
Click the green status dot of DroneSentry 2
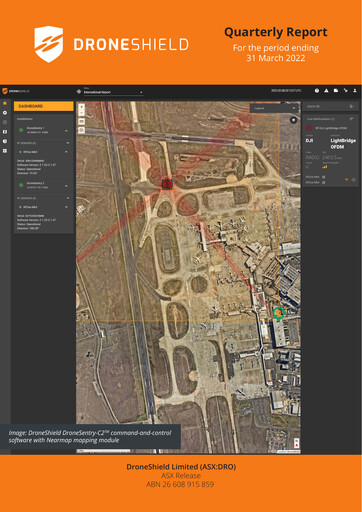click(21, 185)
